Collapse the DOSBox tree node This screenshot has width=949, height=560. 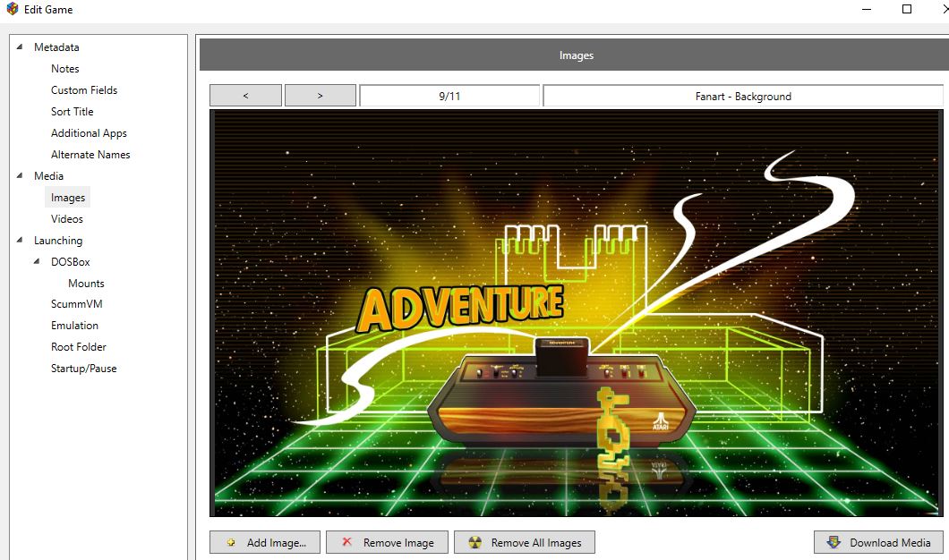tap(37, 261)
